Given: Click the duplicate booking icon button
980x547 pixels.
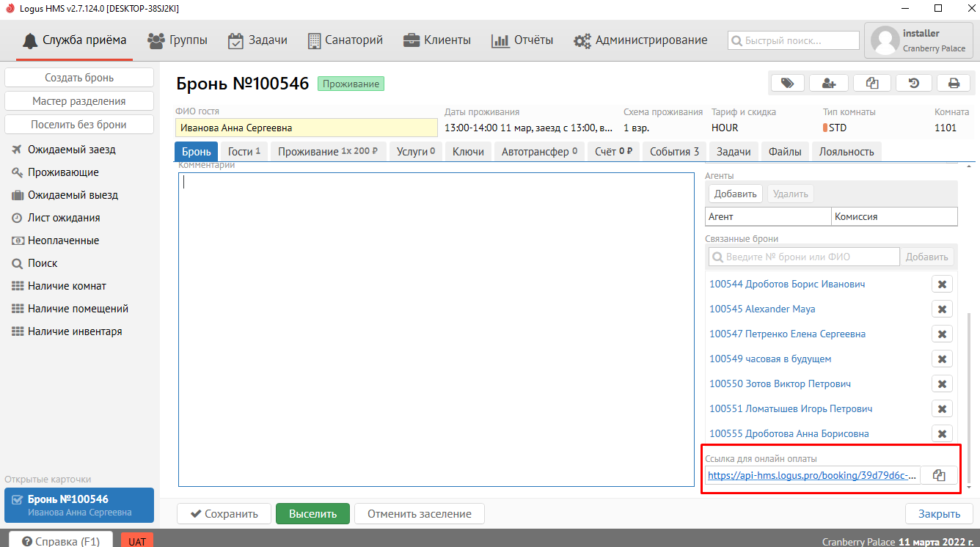Looking at the screenshot, I should pos(871,84).
